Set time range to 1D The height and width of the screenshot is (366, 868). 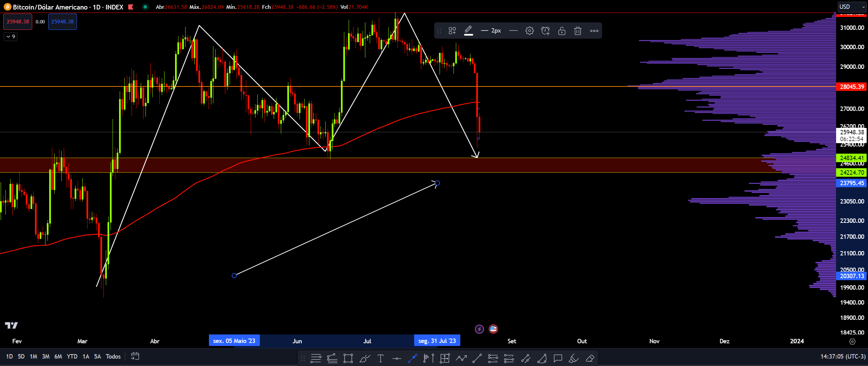click(x=9, y=357)
